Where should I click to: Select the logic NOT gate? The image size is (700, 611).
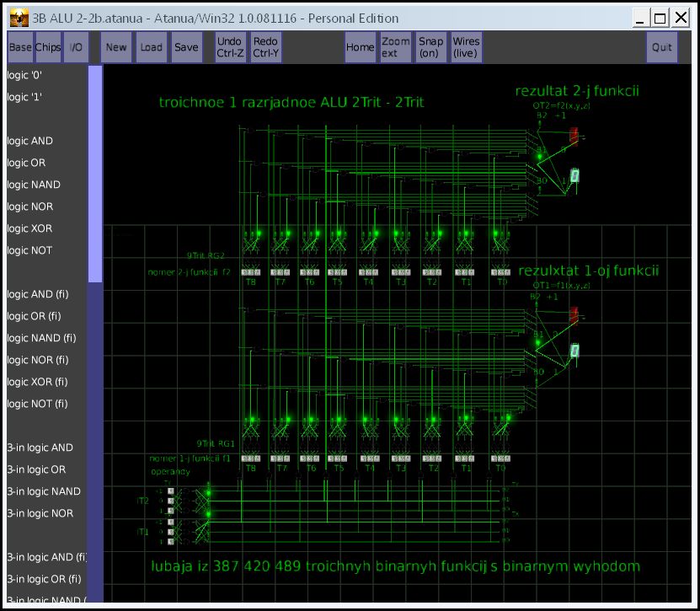pos(30,250)
